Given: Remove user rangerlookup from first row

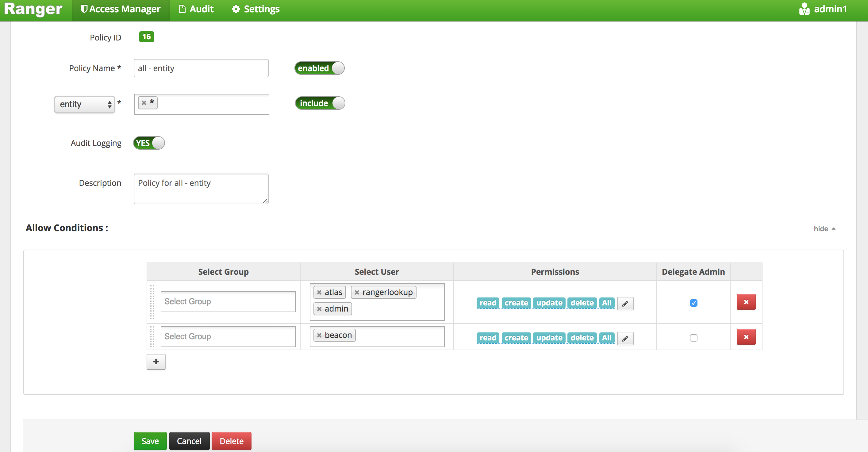Looking at the screenshot, I should point(357,292).
